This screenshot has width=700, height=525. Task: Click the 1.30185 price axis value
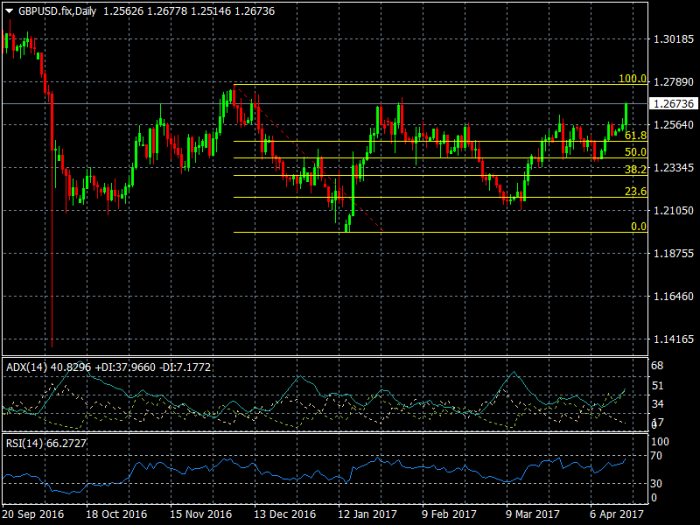[x=673, y=39]
